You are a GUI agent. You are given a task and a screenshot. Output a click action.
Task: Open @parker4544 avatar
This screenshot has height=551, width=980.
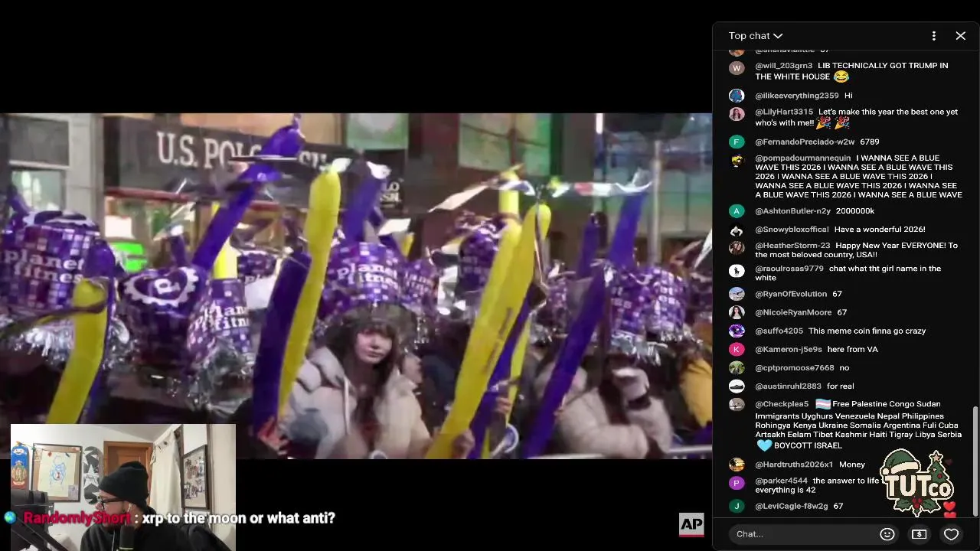click(737, 483)
